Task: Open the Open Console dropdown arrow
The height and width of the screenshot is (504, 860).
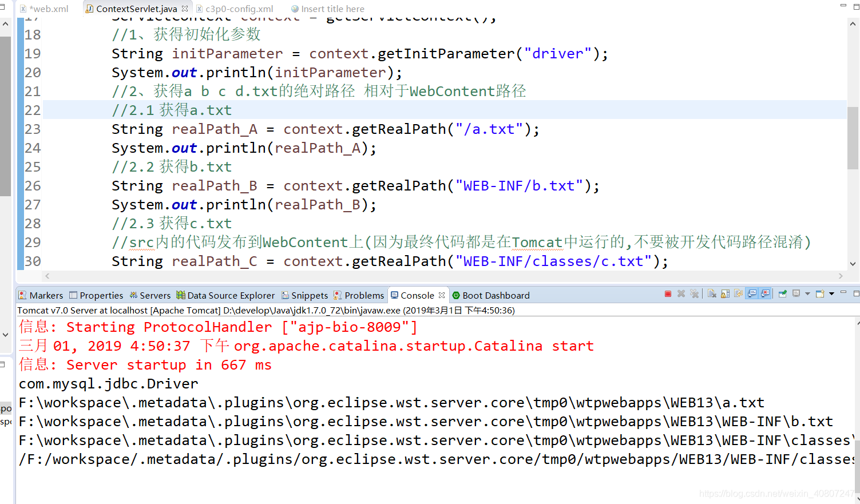Action: (x=831, y=294)
